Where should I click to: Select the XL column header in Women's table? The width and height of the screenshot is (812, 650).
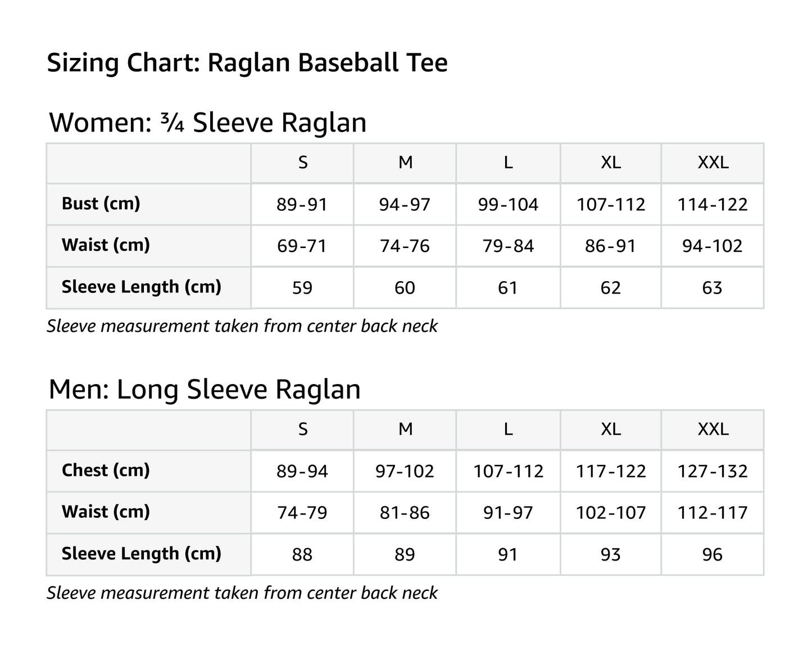point(611,162)
